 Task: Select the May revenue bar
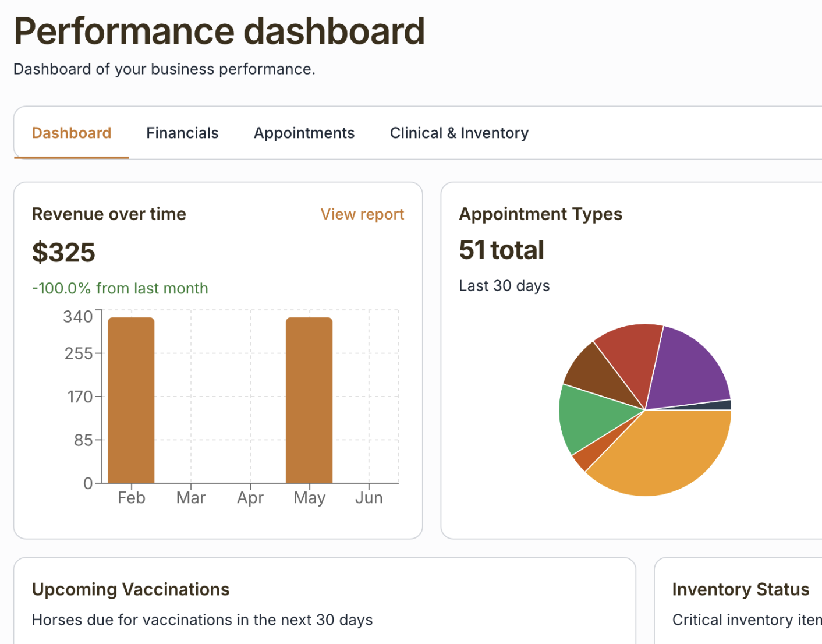tap(309, 400)
